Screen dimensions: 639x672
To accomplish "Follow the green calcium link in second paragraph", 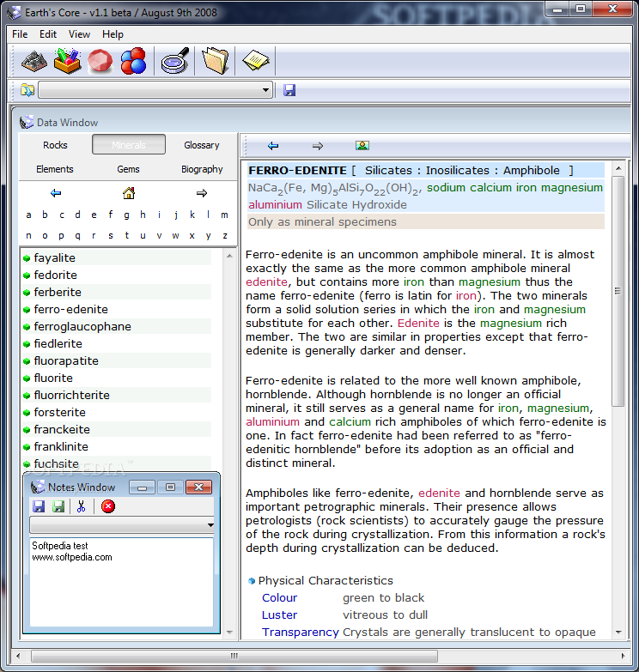I will click(350, 421).
